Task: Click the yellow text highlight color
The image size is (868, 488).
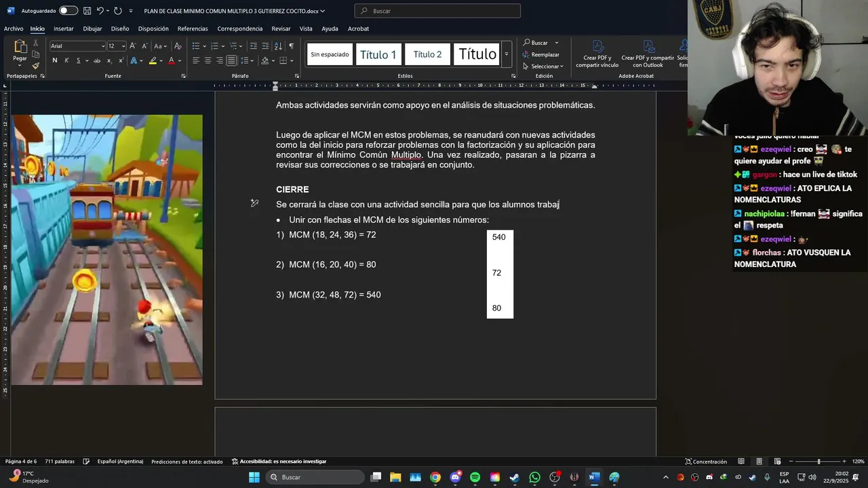Action: [153, 60]
